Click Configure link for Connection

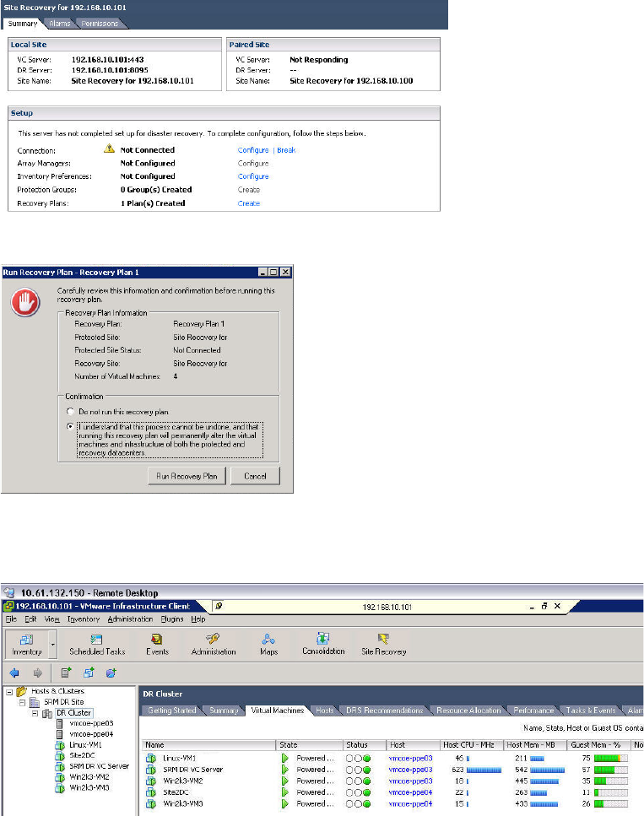pos(253,150)
